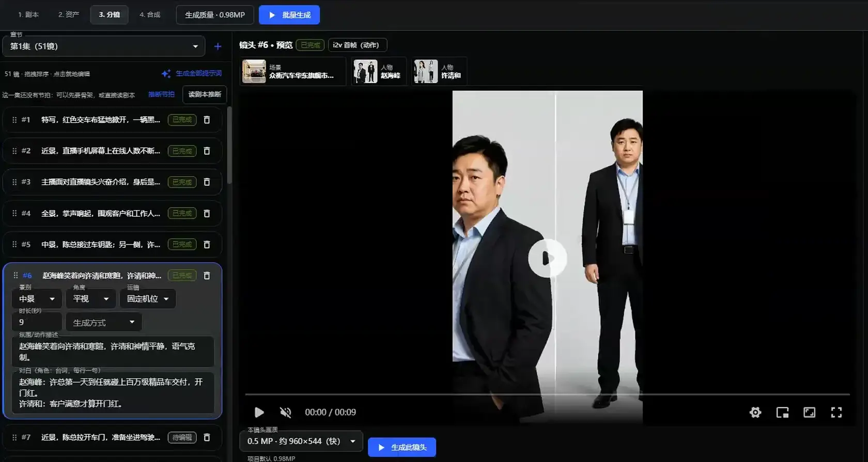Grab the drag handle of shot #3
Image resolution: width=868 pixels, height=462 pixels.
pyautogui.click(x=14, y=182)
